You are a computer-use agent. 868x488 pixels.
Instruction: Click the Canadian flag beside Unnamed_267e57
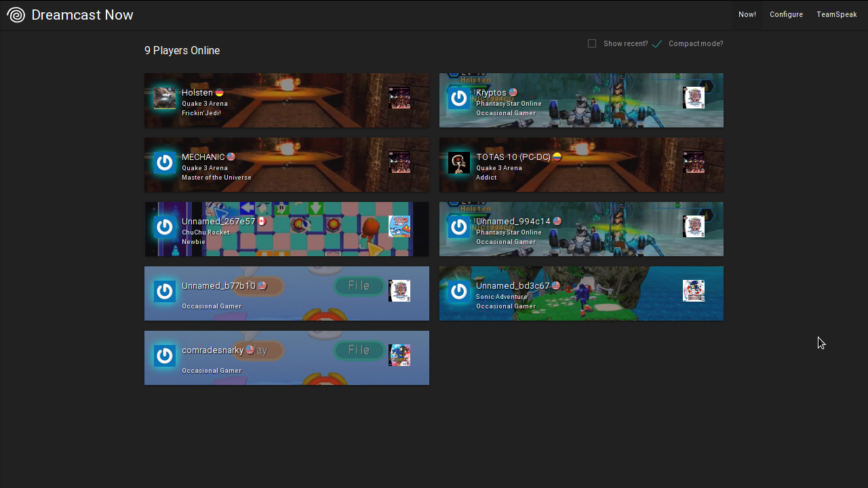[262, 222]
